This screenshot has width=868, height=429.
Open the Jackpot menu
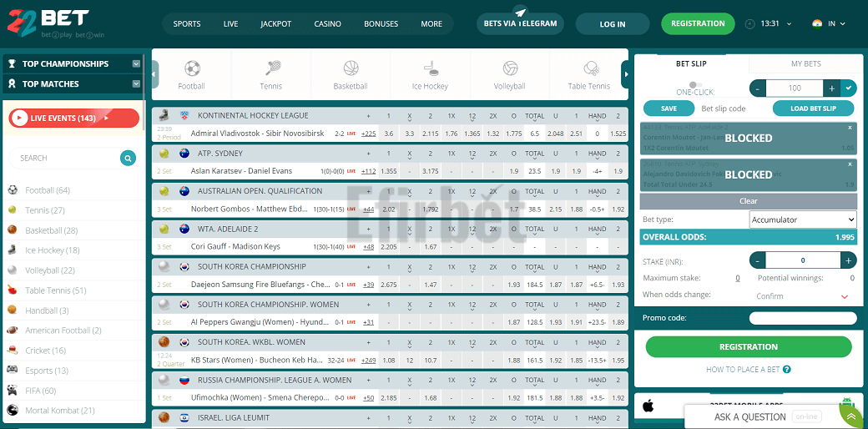275,24
